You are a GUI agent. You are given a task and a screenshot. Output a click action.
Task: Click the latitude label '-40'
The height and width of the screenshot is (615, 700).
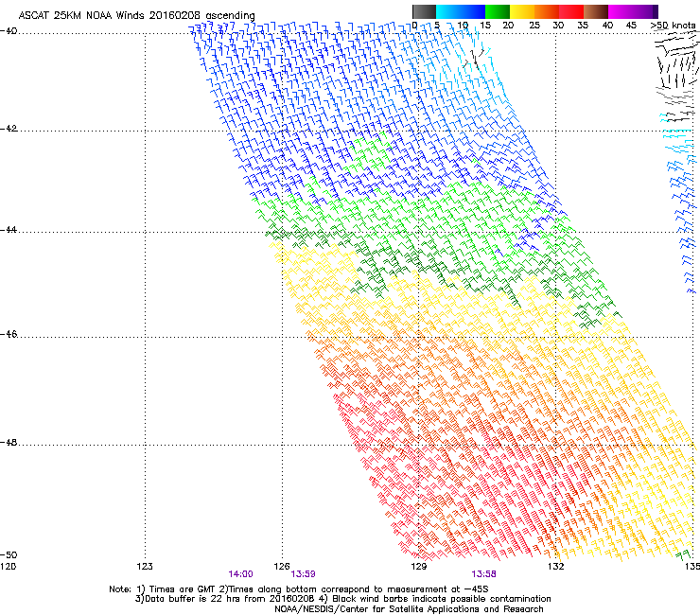[9, 31]
